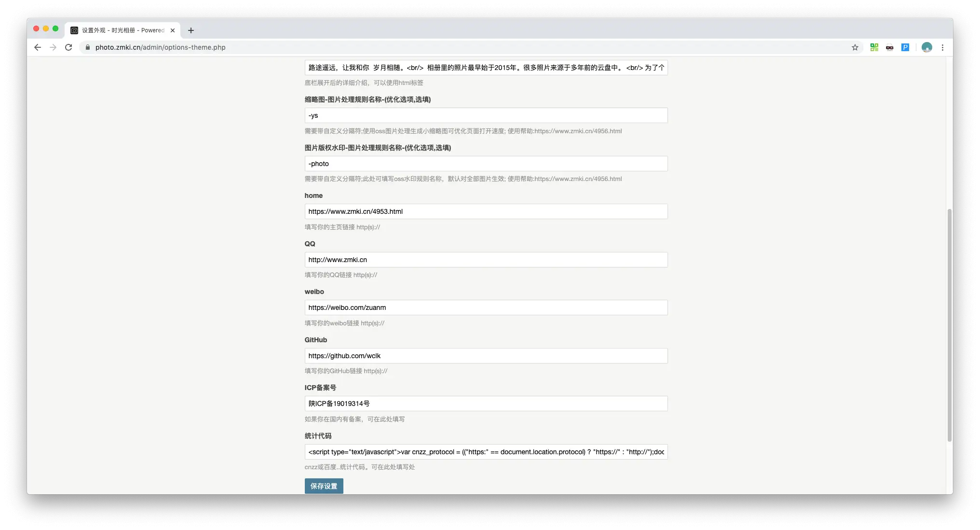980x530 pixels.
Task: Click the padlock icon in address bar
Action: pos(87,47)
